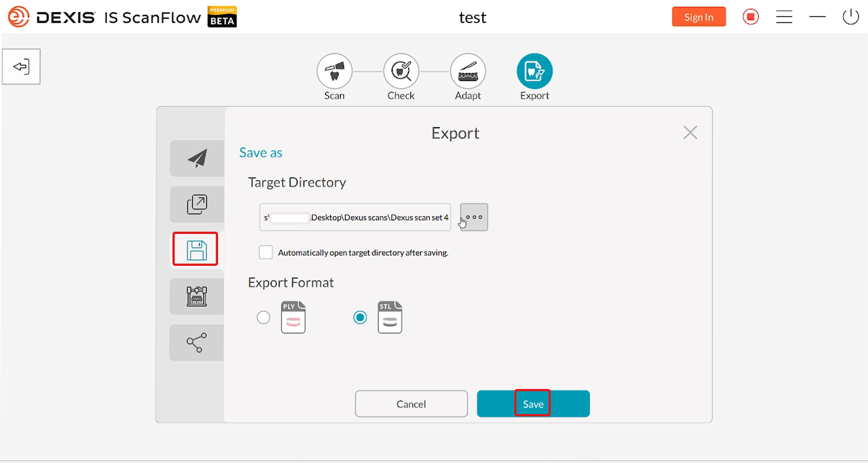Switch to the Adapt workflow step
868x463 pixels.
(x=468, y=71)
